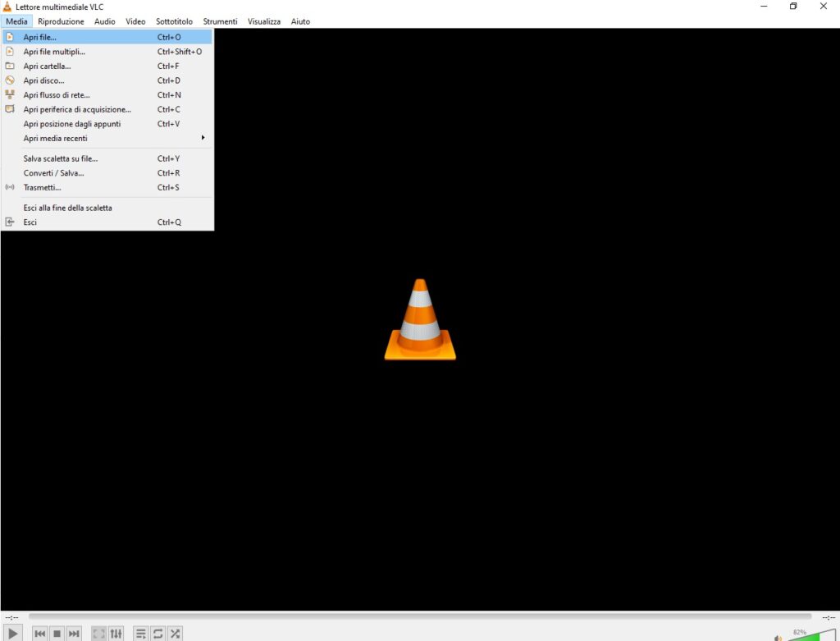840x641 pixels.
Task: Open the extended settings equalizer panel
Action: click(x=116, y=634)
